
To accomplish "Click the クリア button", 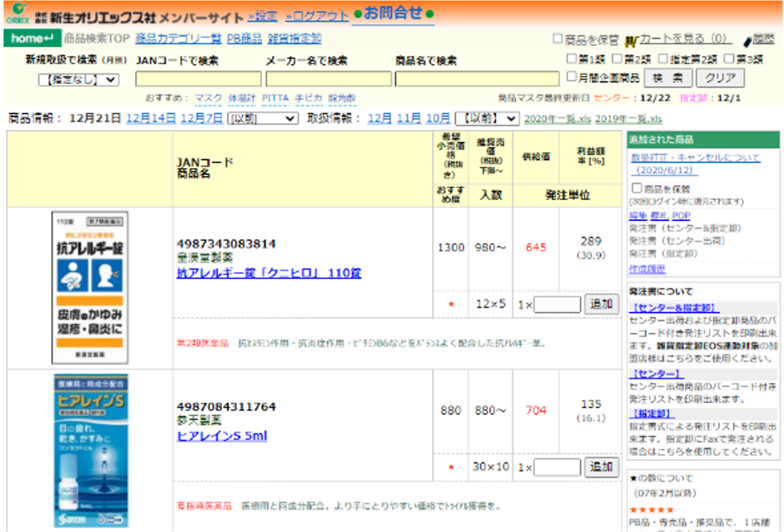I will 721,78.
